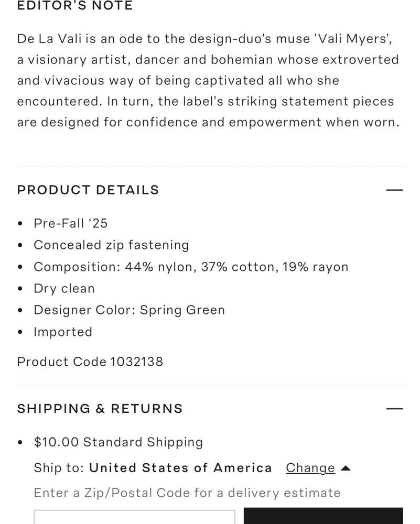Image resolution: width=420 pixels, height=524 pixels.
Task: Click the Change country link
Action: coord(310,468)
